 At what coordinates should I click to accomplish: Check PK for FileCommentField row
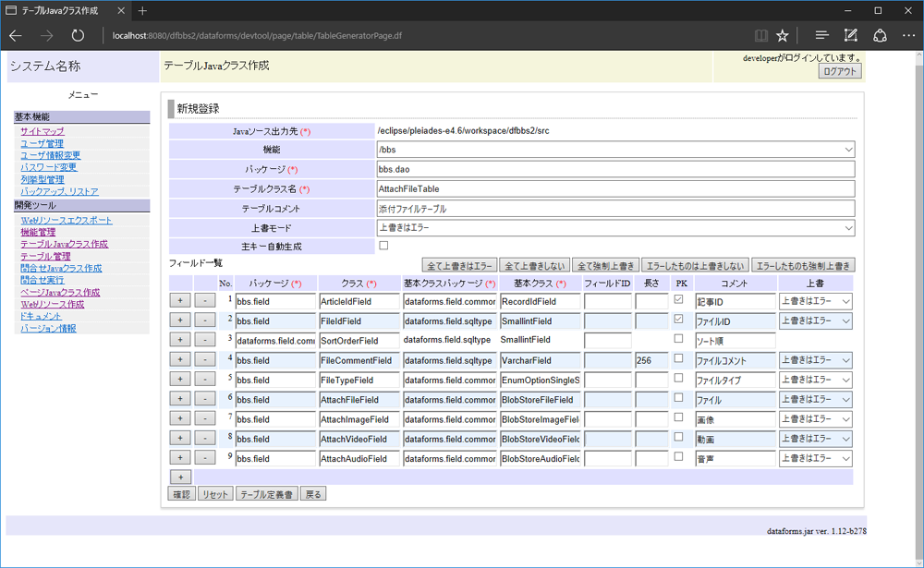(x=678, y=358)
